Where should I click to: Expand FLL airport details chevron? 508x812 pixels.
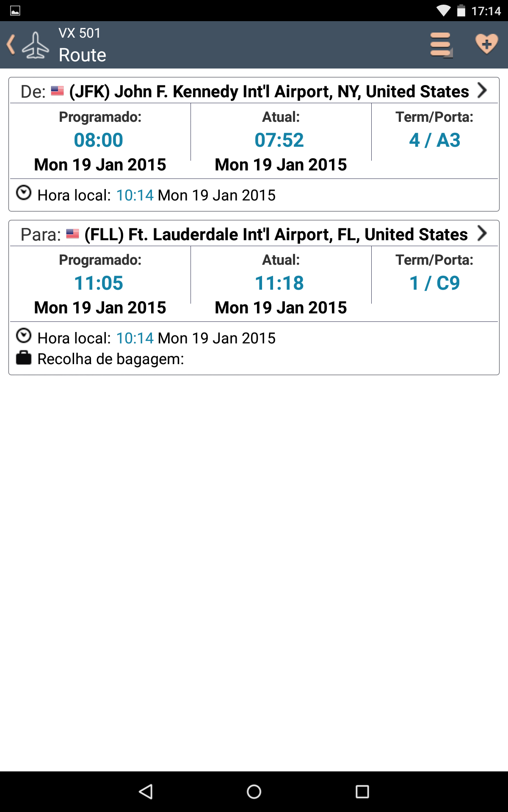482,233
